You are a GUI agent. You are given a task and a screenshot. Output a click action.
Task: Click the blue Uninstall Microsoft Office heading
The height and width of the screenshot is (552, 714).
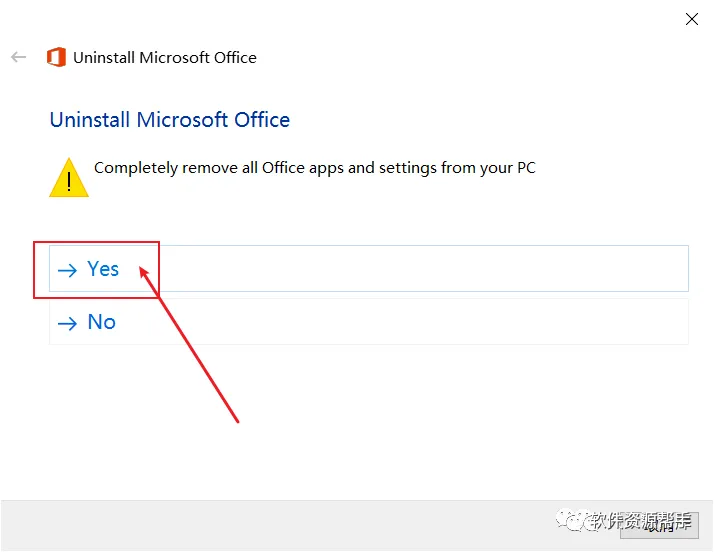tap(170, 120)
